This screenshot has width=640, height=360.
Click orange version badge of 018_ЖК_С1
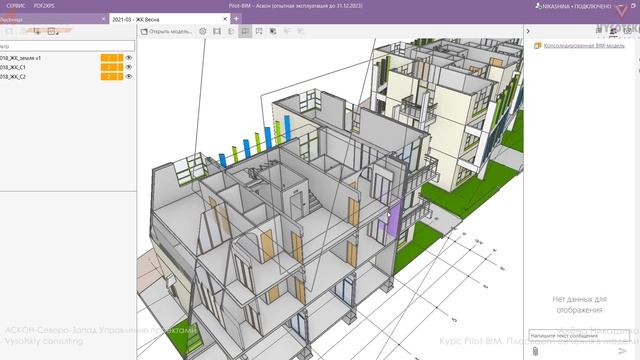point(112,67)
